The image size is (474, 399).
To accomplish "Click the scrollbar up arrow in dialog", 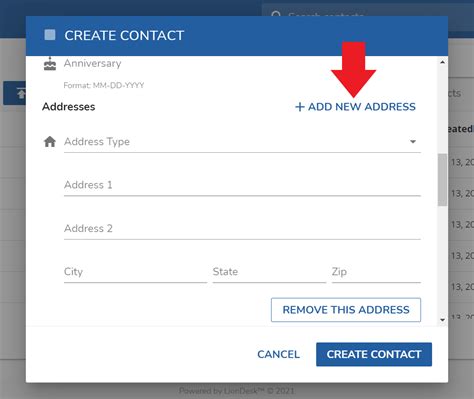I will pyautogui.click(x=442, y=62).
